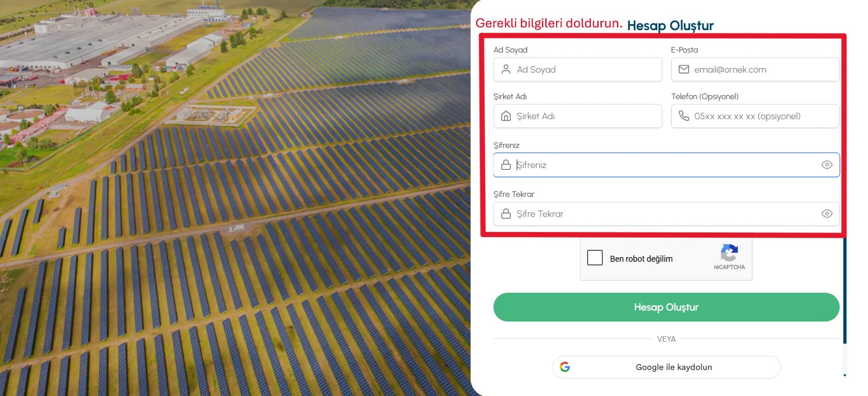The image size is (868, 396).
Task: Click the person icon in Ad Soyad field
Action: [506, 69]
